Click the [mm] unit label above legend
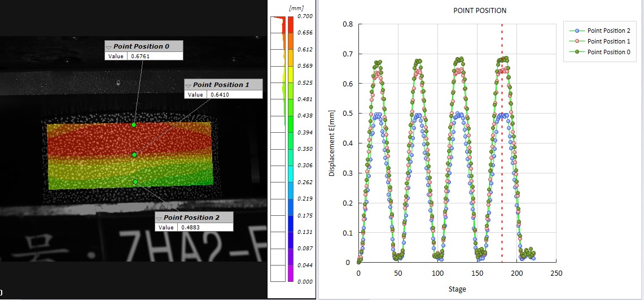 [x=296, y=8]
